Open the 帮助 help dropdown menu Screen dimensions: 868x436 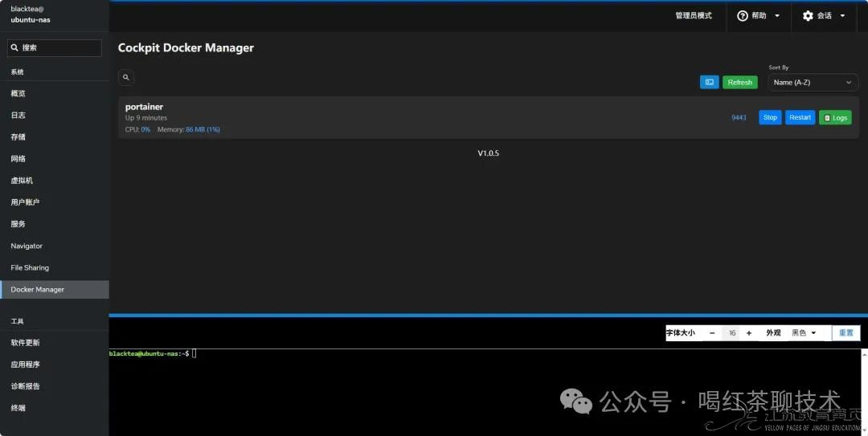pos(759,15)
